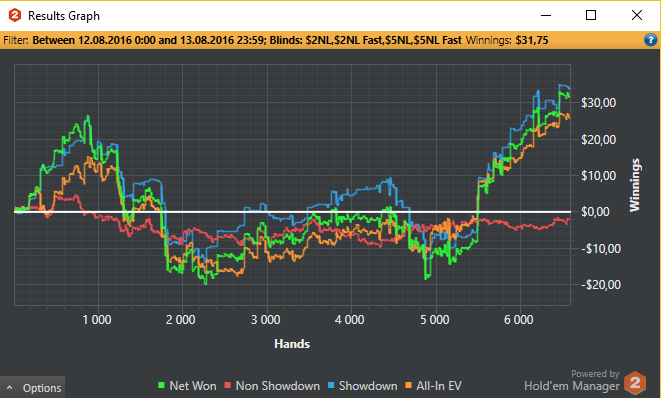Click the 3 000 hands axis label

pyautogui.click(x=265, y=320)
